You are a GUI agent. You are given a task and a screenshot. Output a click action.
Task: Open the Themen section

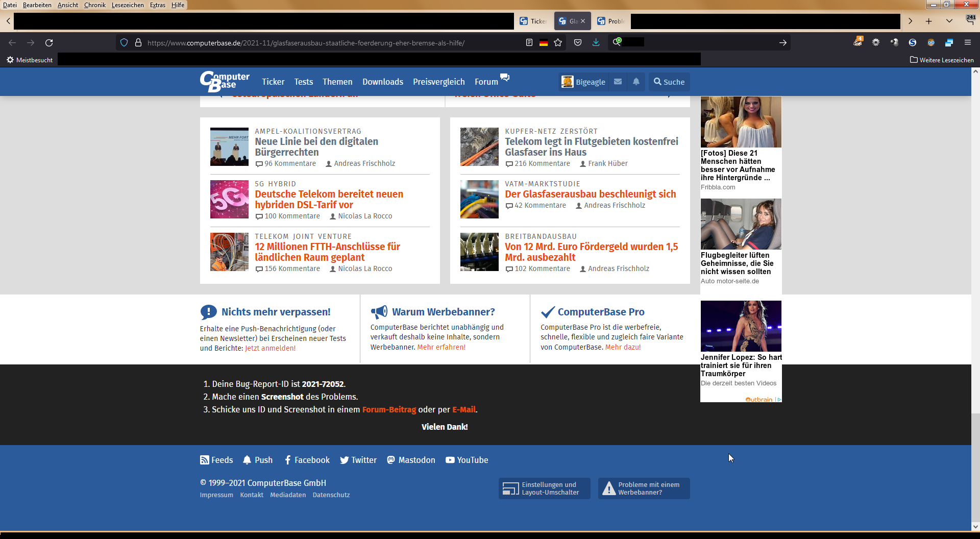tap(337, 82)
